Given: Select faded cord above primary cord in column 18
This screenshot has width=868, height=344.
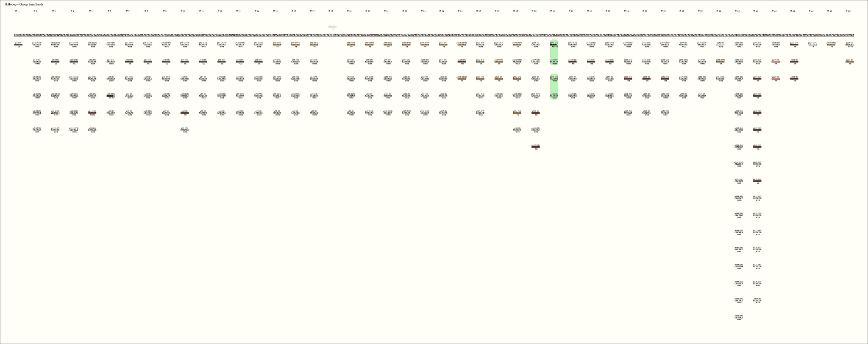Looking at the screenshot, I should tap(332, 27).
